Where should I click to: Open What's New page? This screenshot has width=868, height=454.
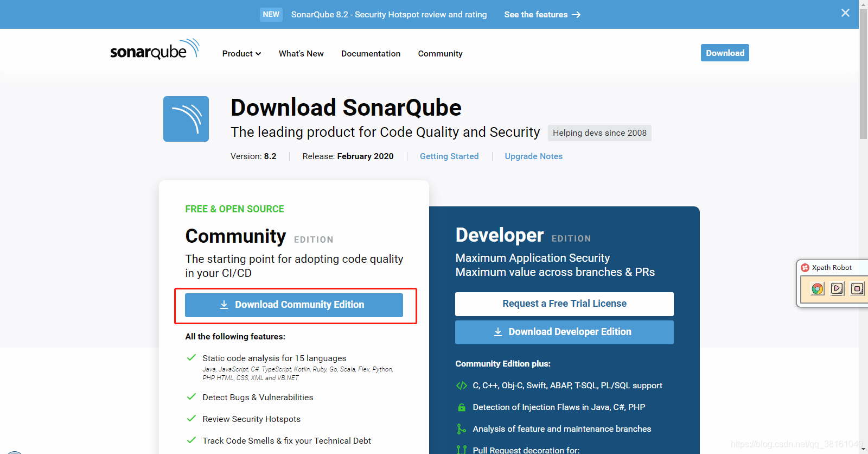click(x=301, y=54)
